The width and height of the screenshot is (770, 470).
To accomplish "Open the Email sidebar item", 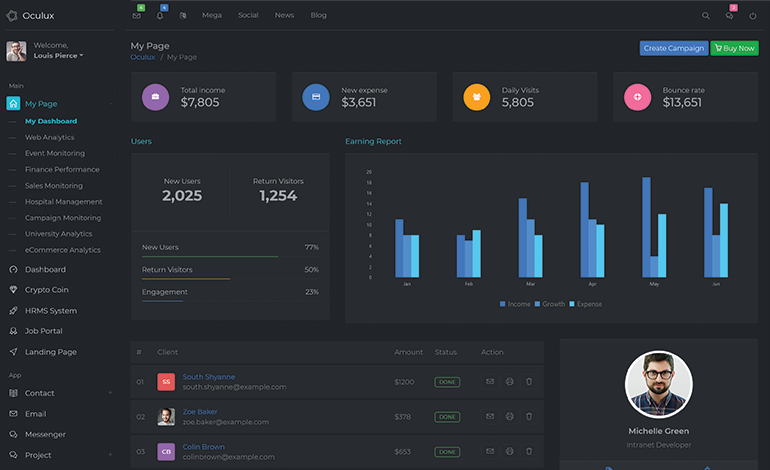I will [x=35, y=414].
